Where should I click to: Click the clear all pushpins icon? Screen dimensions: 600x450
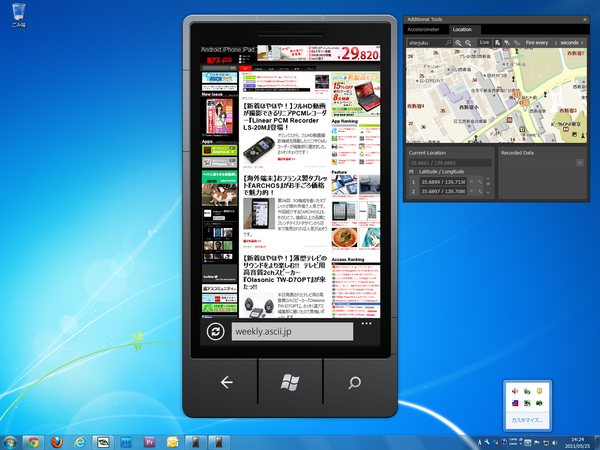pos(507,43)
